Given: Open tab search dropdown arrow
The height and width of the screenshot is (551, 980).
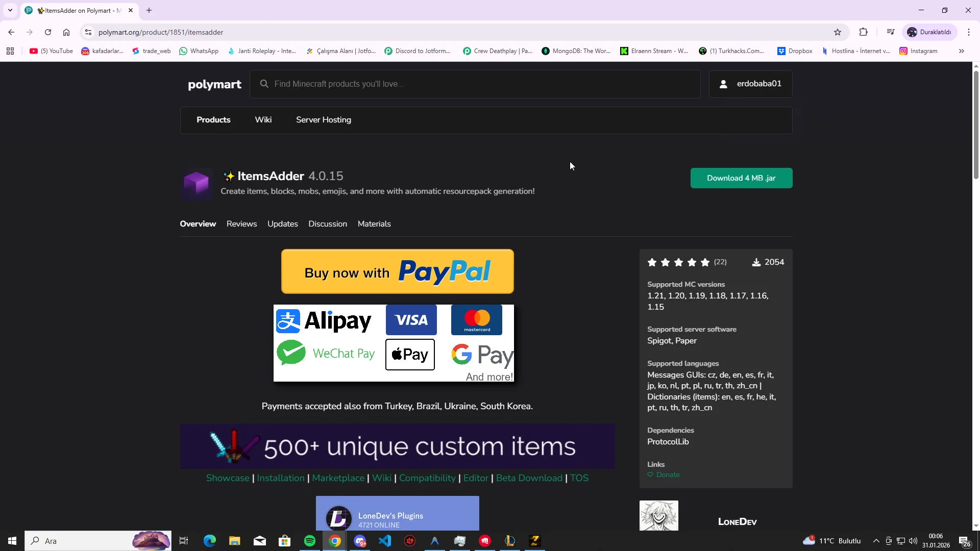Looking at the screenshot, I should pos(10,10).
